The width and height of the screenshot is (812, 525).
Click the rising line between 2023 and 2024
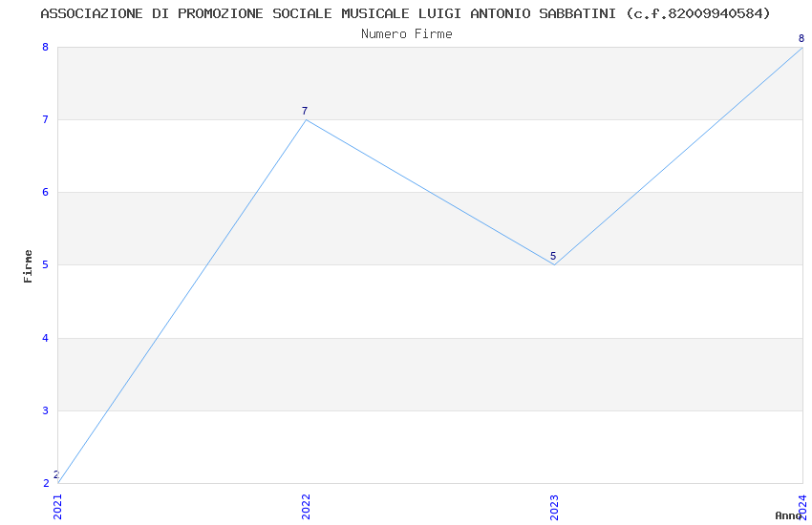pyautogui.click(x=678, y=157)
